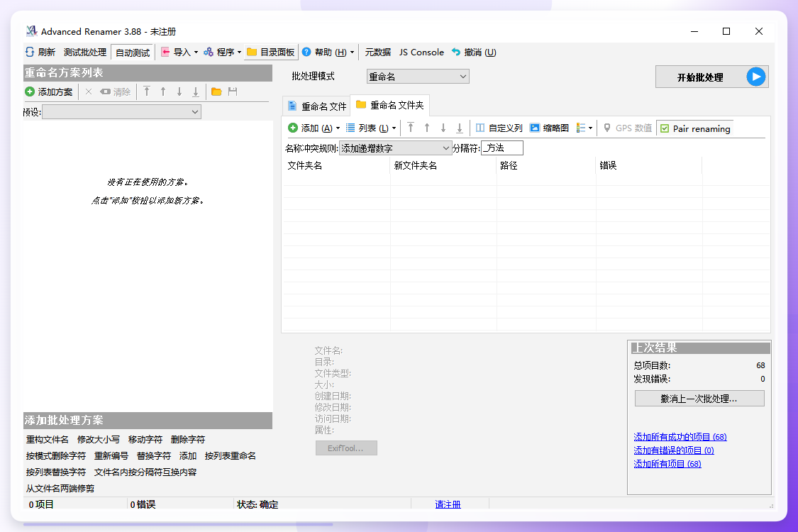Move item down in file list toolbar
Viewport: 798px width, 532px height.
coord(443,128)
